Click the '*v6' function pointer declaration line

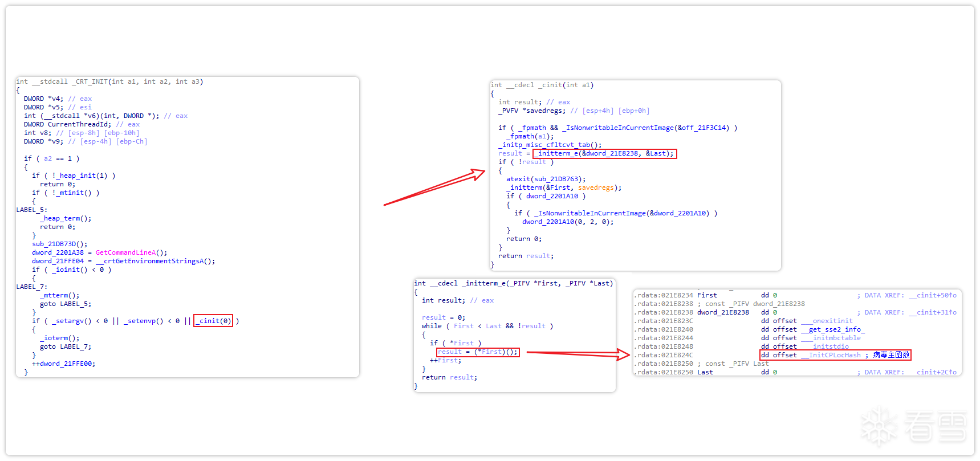[x=105, y=116]
